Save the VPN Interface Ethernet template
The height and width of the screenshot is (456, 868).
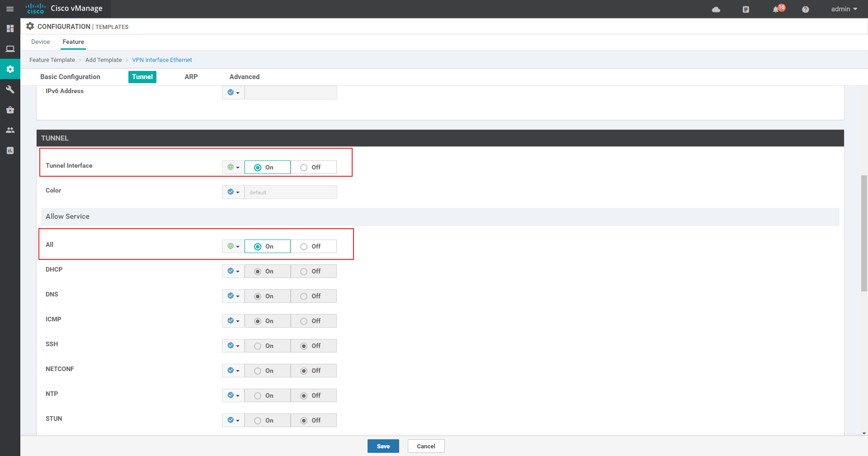coord(383,446)
